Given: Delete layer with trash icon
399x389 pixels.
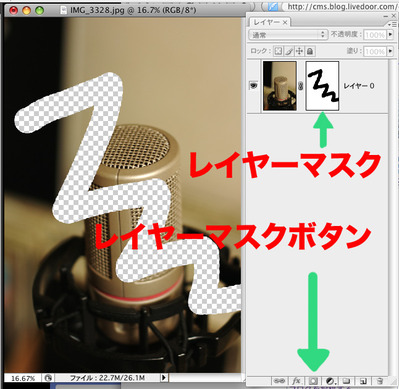Looking at the screenshot, I should [x=380, y=381].
